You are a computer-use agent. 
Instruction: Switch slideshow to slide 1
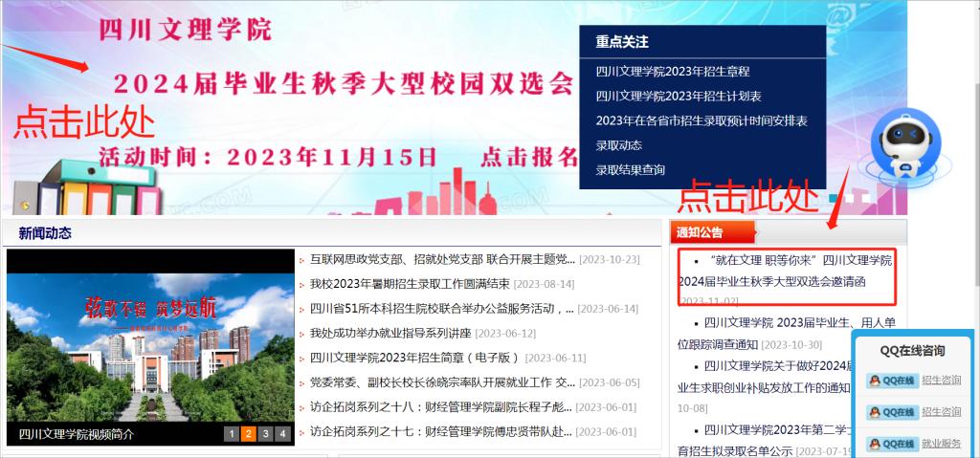232,434
